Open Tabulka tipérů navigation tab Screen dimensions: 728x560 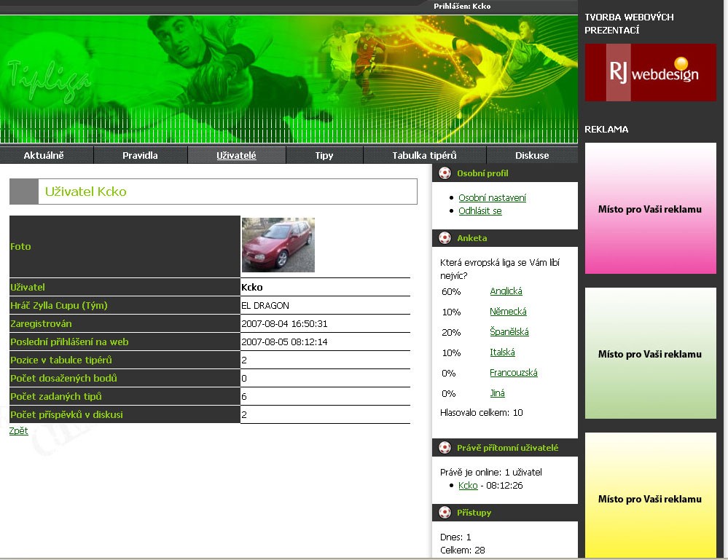(x=424, y=155)
